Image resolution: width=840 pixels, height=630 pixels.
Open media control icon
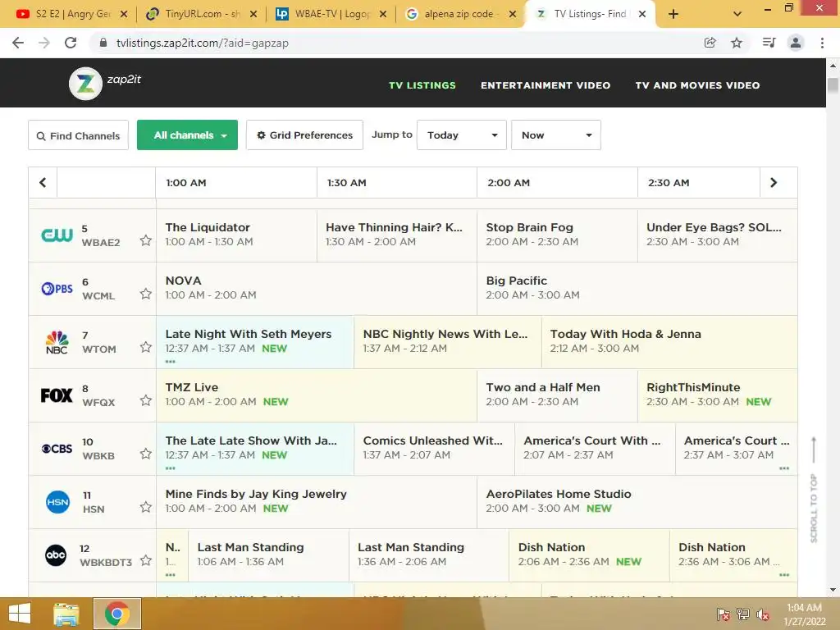(x=769, y=43)
